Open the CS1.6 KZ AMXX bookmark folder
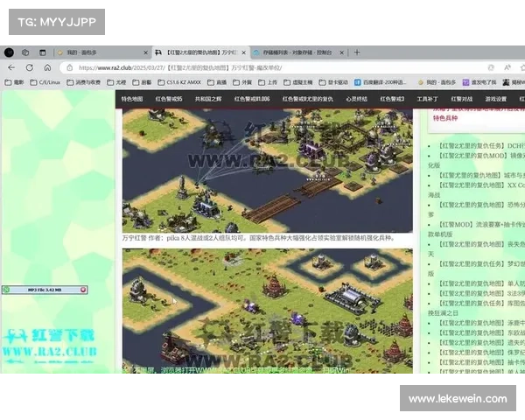This screenshot has width=525, height=420. point(179,82)
